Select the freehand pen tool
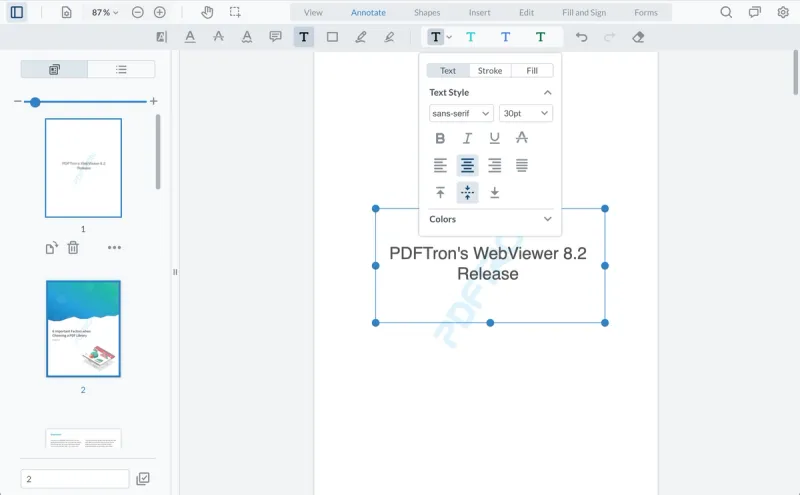This screenshot has width=800, height=495. pos(361,37)
